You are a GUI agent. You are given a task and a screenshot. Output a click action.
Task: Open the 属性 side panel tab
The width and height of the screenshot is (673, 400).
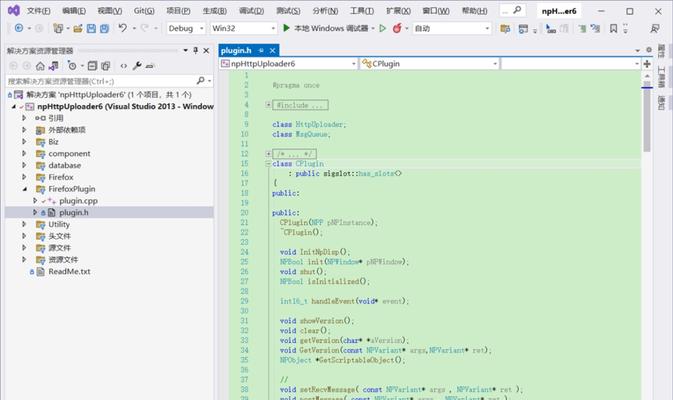(661, 51)
